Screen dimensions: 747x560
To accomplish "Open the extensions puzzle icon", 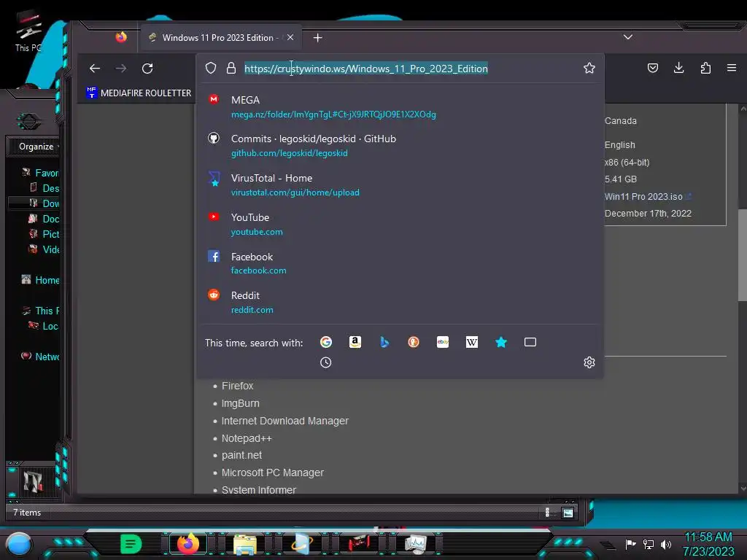I will tap(705, 68).
